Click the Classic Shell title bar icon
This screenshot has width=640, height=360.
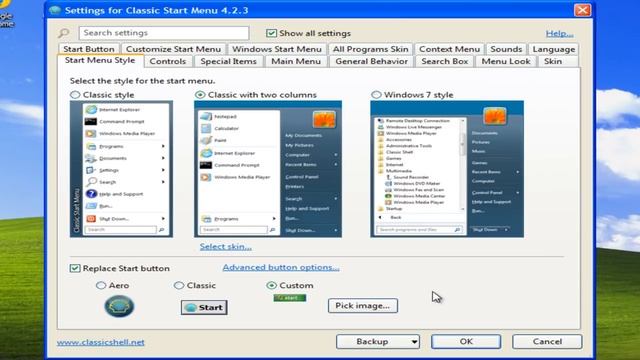pos(55,10)
